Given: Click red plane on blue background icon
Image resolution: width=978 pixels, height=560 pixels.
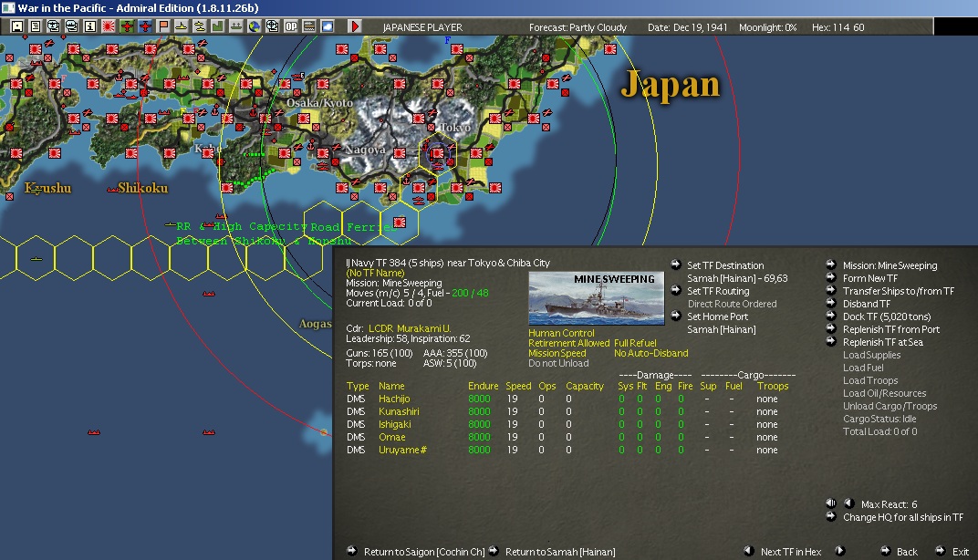Looking at the screenshot, I should tap(145, 26).
